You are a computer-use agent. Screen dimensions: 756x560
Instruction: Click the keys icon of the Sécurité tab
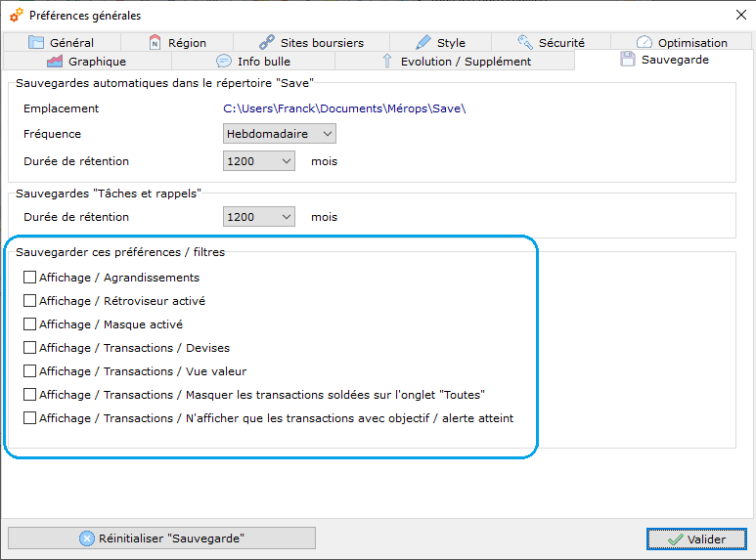click(525, 42)
